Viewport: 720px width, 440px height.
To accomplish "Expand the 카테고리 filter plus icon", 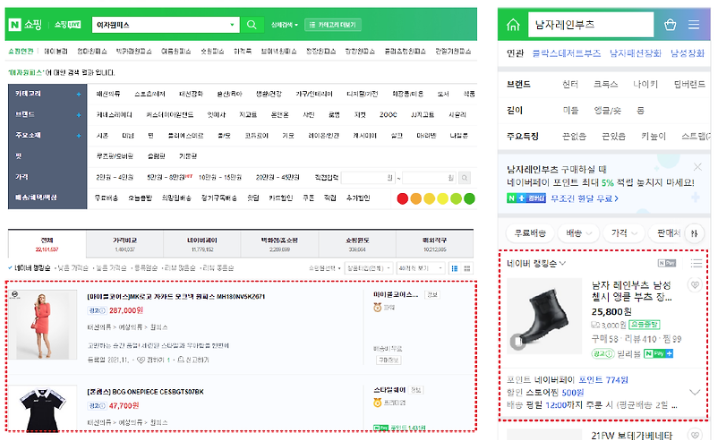I will click(79, 94).
